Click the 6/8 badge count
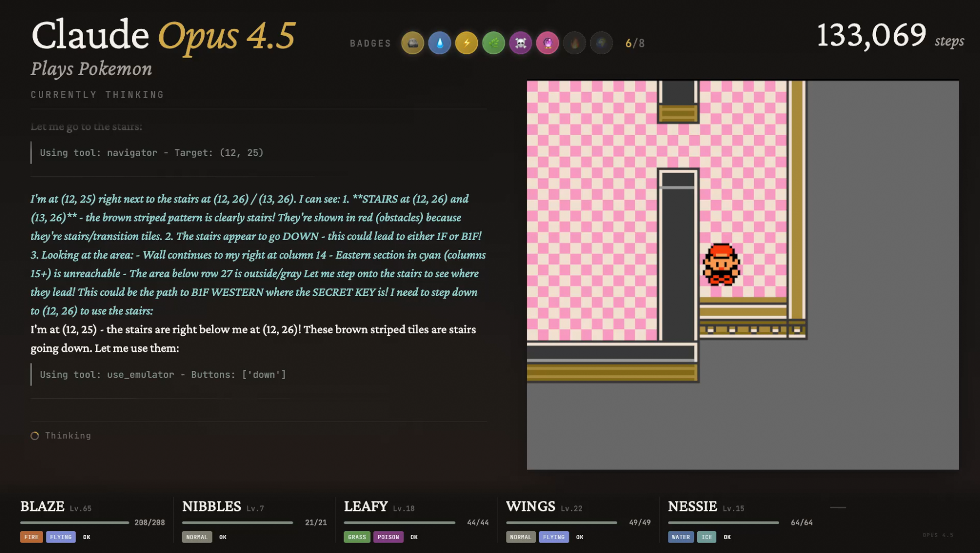The width and height of the screenshot is (980, 553). (635, 43)
